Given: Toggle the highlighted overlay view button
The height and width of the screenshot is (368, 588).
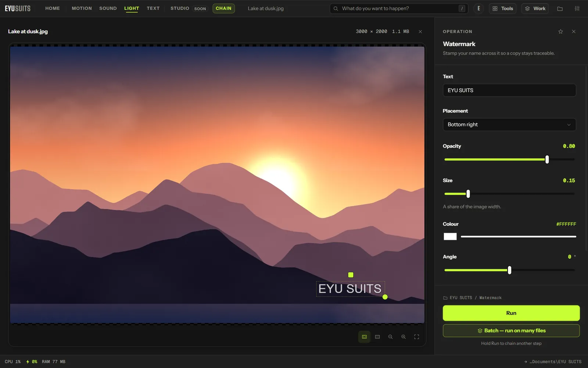Looking at the screenshot, I should (x=364, y=337).
